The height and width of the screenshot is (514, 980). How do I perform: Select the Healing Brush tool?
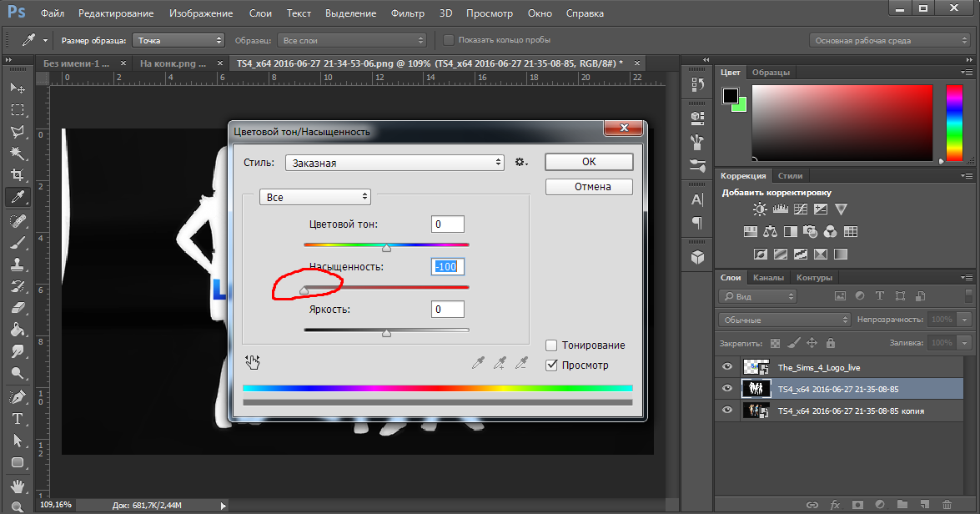pos(18,220)
